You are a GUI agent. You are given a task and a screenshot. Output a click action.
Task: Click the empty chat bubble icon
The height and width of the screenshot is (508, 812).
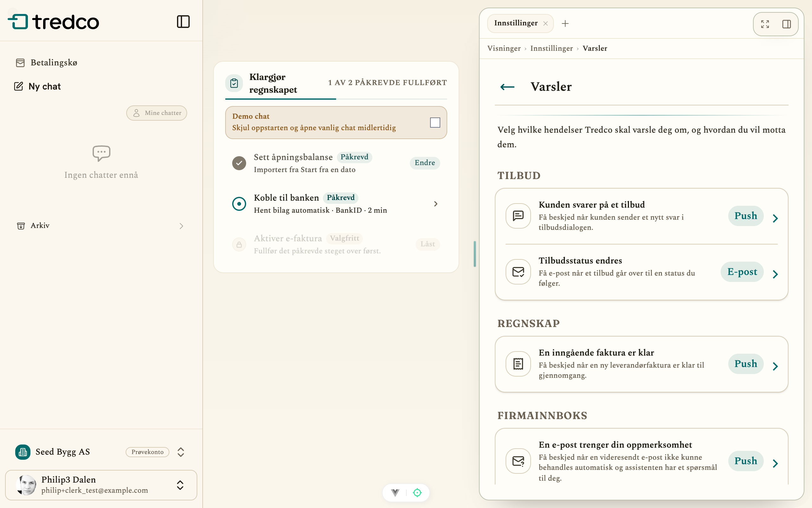pyautogui.click(x=101, y=154)
